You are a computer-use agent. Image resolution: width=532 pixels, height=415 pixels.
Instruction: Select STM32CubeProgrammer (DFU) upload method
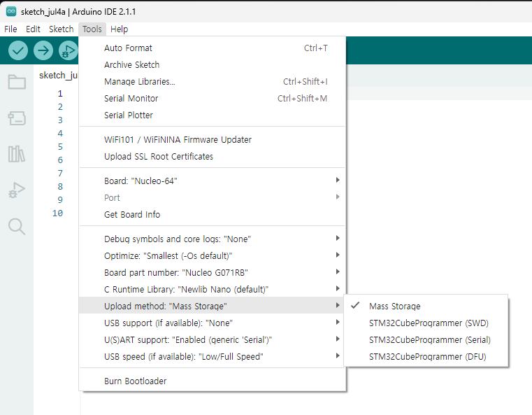pos(426,357)
